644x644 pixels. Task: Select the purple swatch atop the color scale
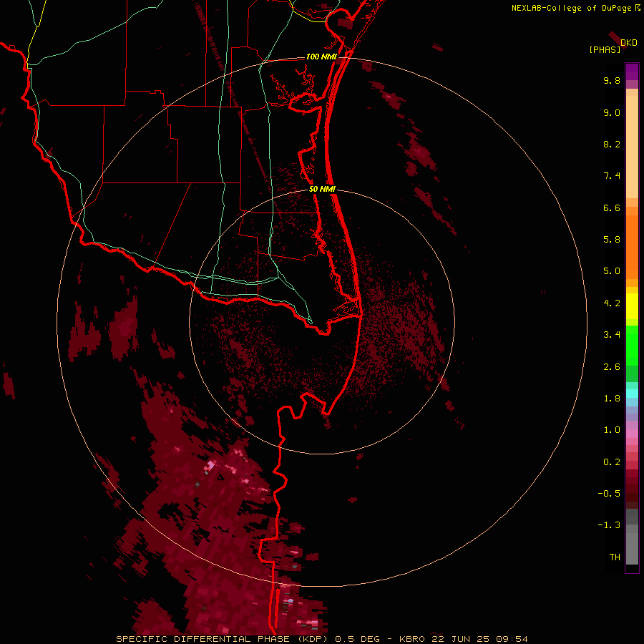click(x=632, y=72)
